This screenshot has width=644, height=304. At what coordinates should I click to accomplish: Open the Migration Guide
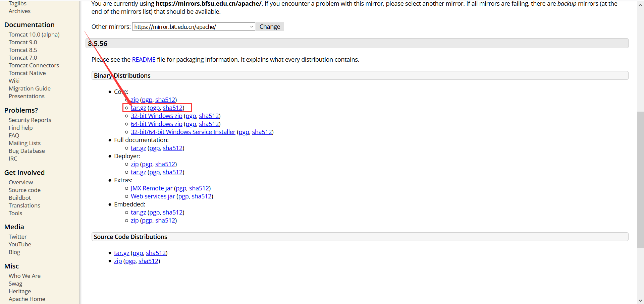tap(30, 88)
